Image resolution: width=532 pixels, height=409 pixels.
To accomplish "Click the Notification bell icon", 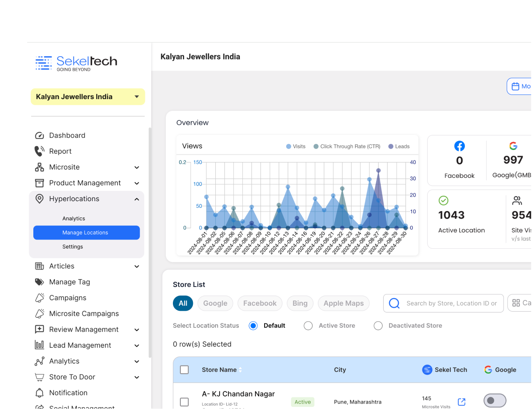I will point(40,393).
